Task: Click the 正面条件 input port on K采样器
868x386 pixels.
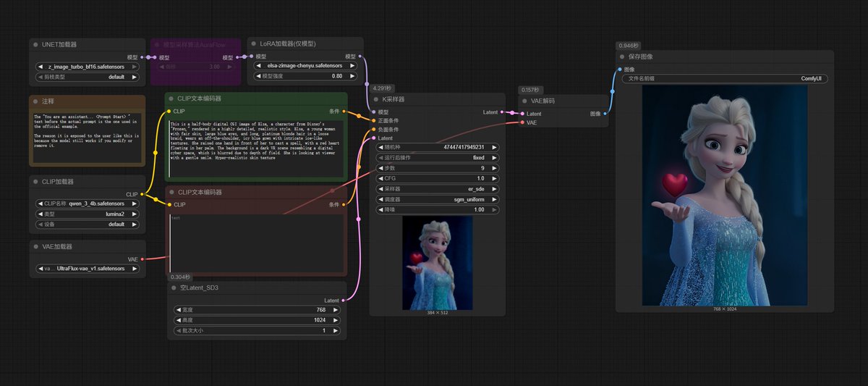Action: [x=373, y=121]
